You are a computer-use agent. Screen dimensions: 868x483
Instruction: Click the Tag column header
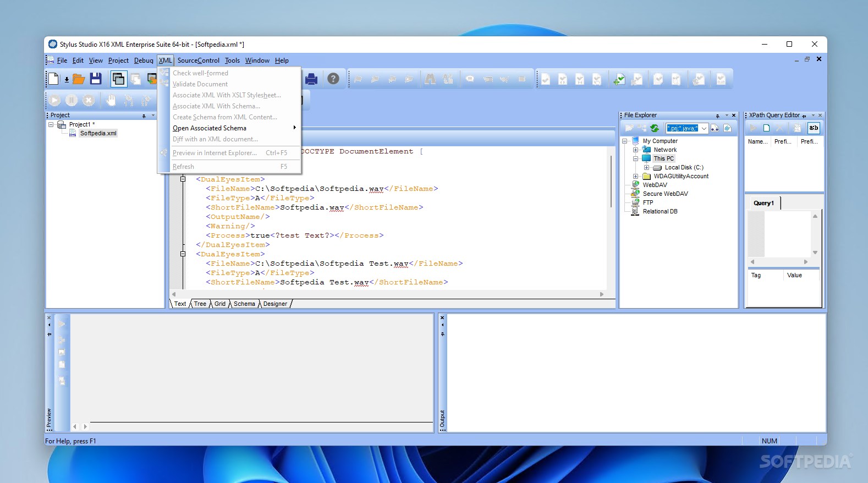pyautogui.click(x=765, y=275)
